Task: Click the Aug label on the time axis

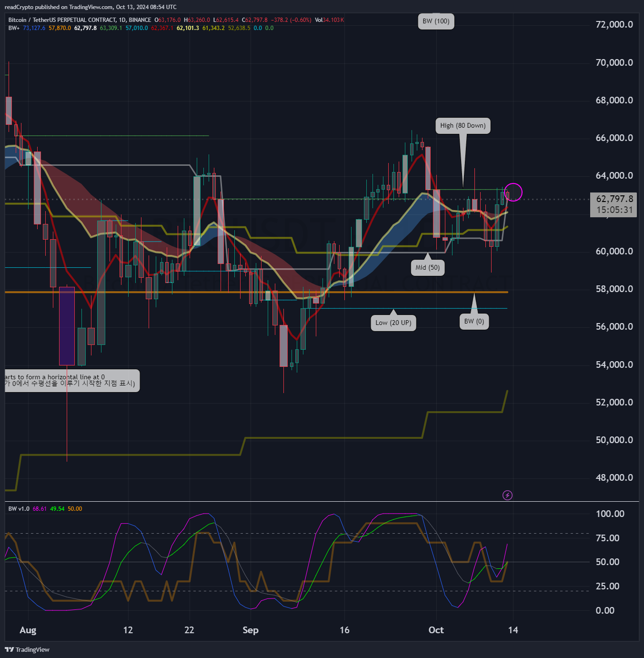Action: pyautogui.click(x=28, y=630)
